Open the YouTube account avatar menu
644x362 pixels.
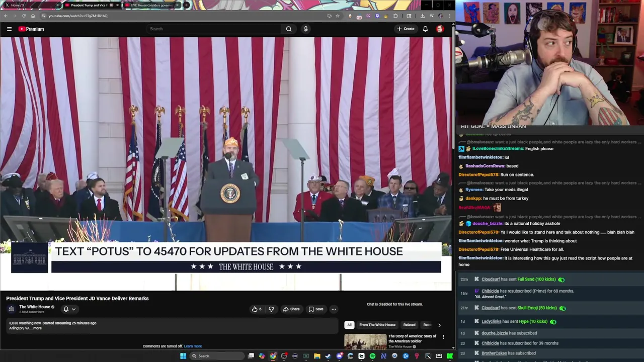pyautogui.click(x=440, y=29)
